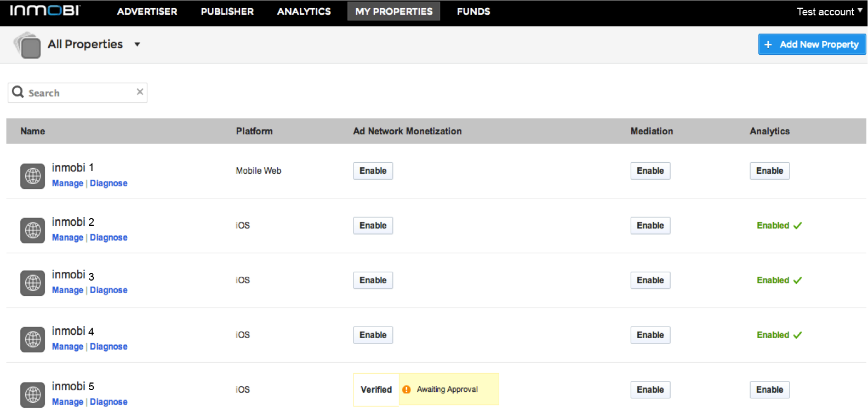Click the globe icon for inmobi 4
The image size is (868, 411).
33,340
